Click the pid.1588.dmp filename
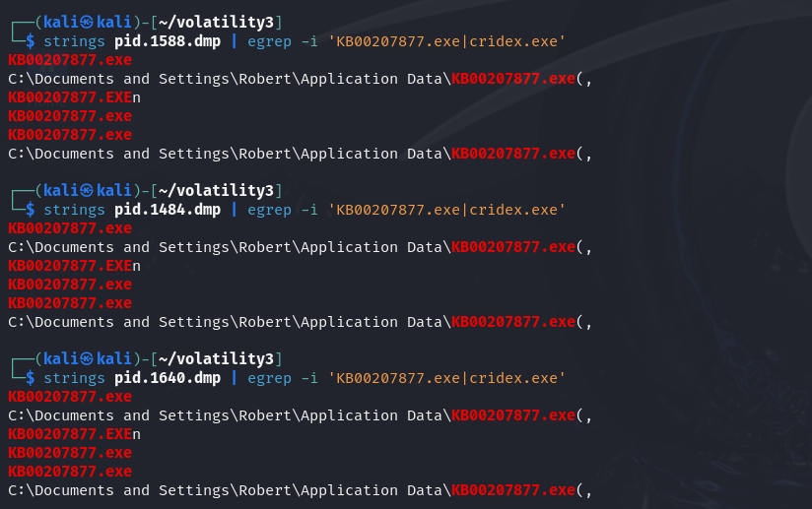The width and height of the screenshot is (812, 509). pyautogui.click(x=168, y=41)
